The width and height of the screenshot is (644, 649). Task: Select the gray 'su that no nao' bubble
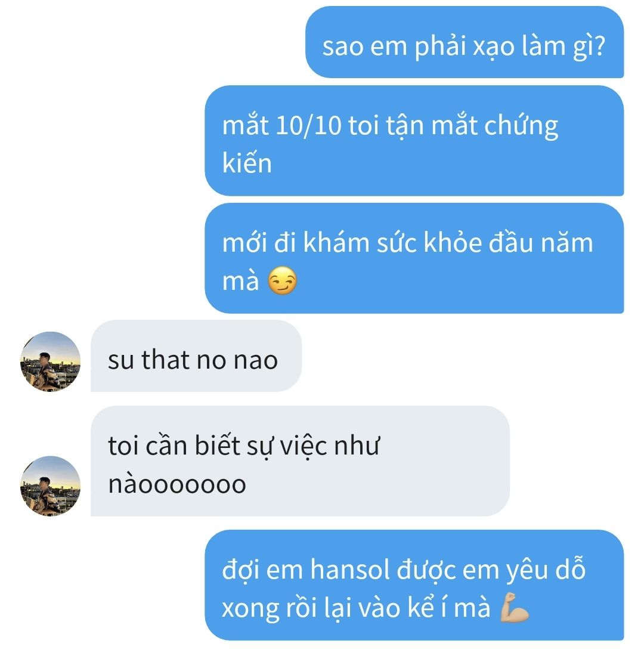tap(196, 356)
